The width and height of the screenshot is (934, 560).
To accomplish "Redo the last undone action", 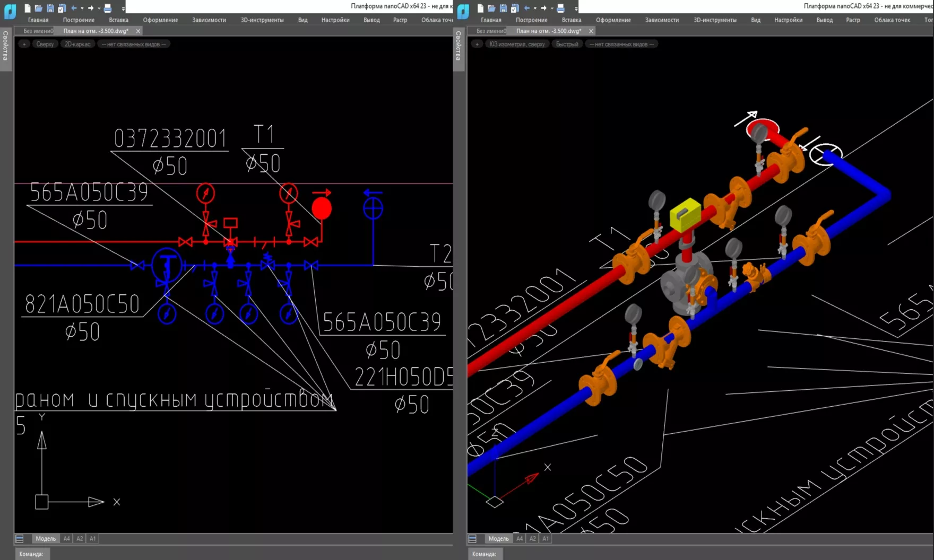I will tap(91, 8).
